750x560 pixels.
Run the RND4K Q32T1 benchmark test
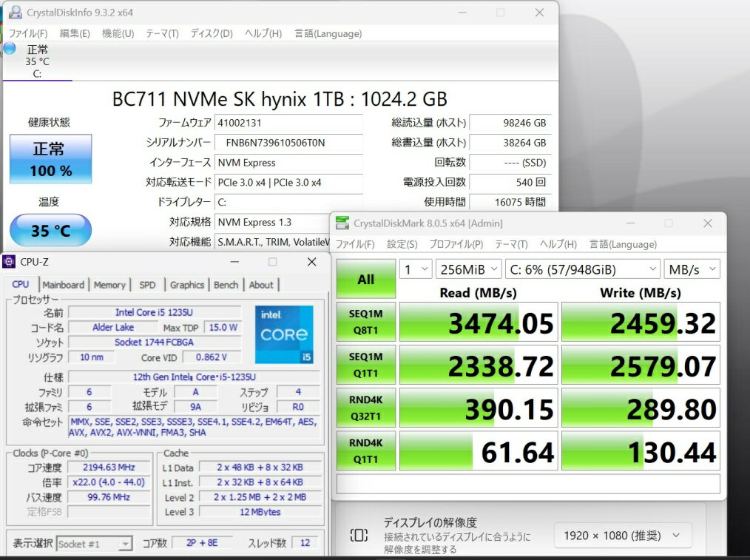(365, 408)
